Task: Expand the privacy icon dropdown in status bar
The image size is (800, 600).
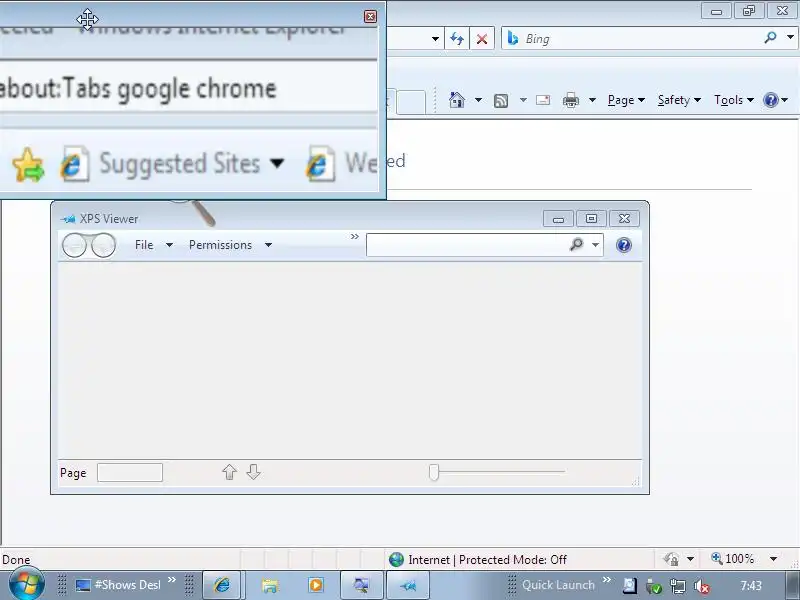Action: click(690, 559)
